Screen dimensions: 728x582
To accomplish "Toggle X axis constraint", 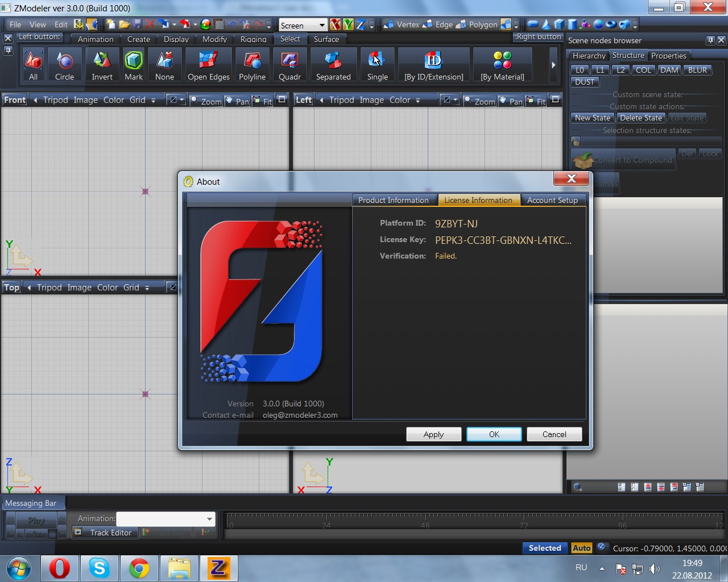I will click(x=335, y=24).
